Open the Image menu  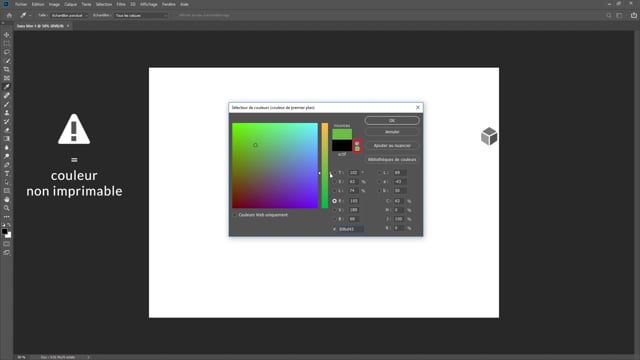(54, 4)
